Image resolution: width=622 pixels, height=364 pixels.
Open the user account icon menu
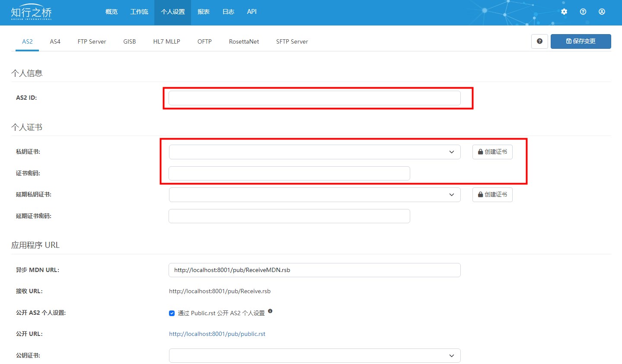point(602,12)
